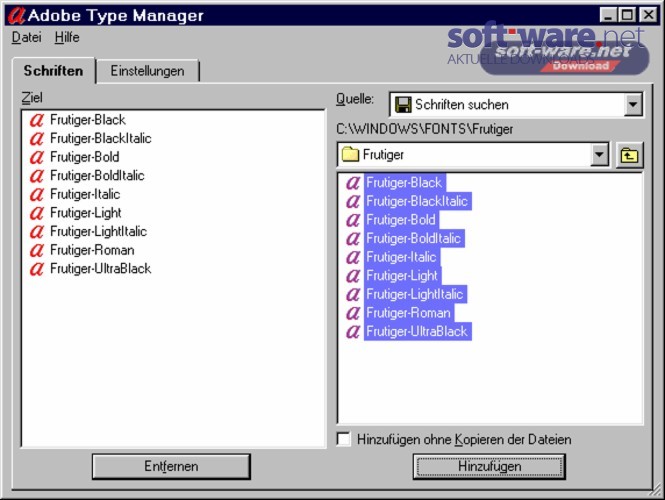Click the font icon beside Frutiger-Light in Ziel list
The image size is (665, 500).
[x=37, y=213]
